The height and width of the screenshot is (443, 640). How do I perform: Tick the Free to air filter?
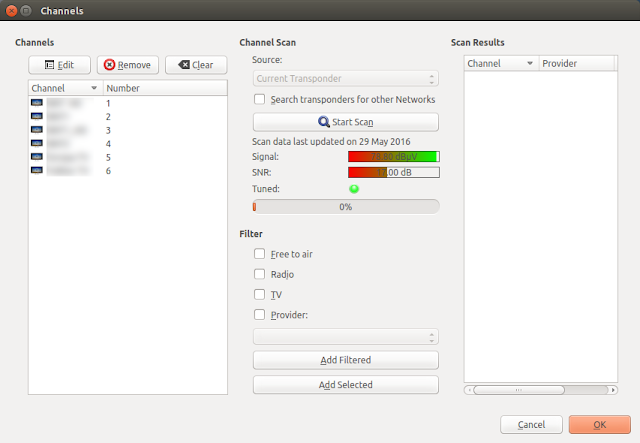[x=259, y=254]
